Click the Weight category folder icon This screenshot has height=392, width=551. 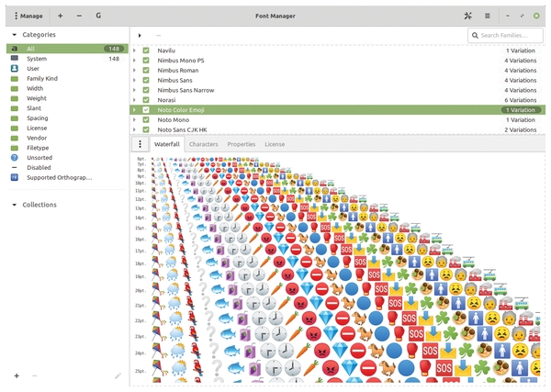15,98
